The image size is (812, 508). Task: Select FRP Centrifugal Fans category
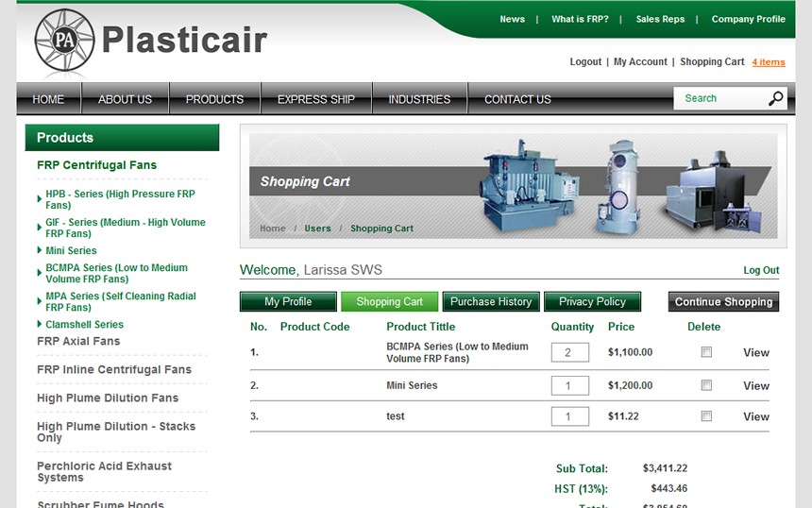tap(96, 165)
